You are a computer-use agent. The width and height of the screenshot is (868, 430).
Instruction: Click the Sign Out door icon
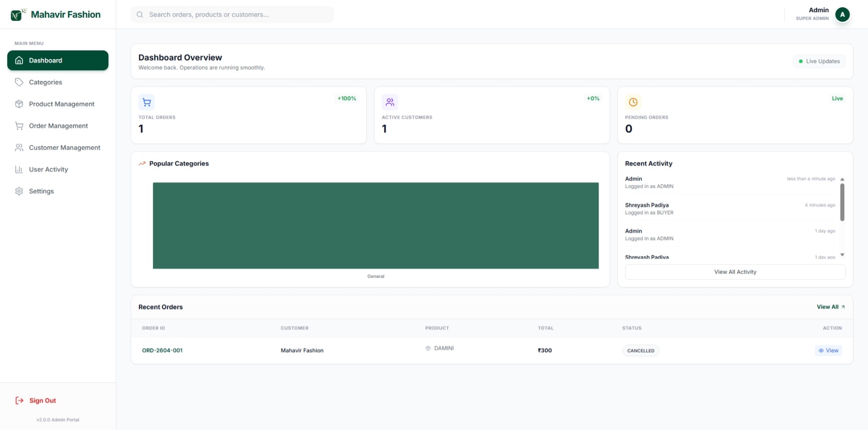point(19,400)
